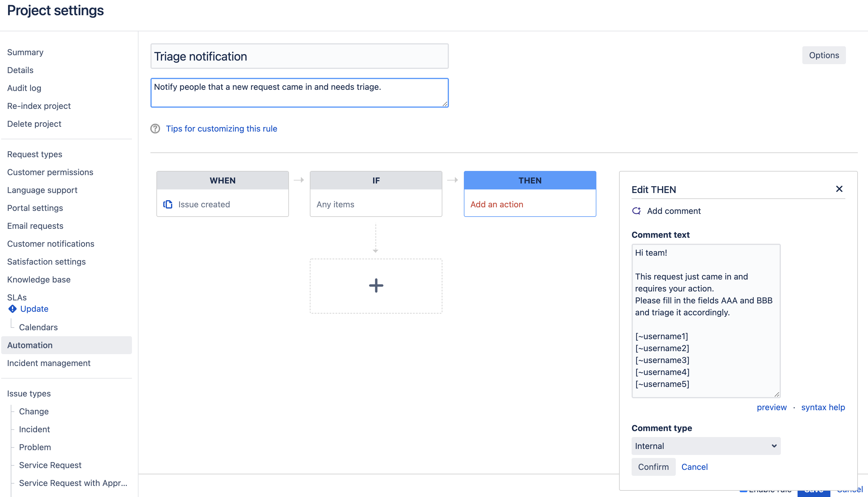Select Automation in sidebar
This screenshot has height=497, width=868.
(x=67, y=345)
